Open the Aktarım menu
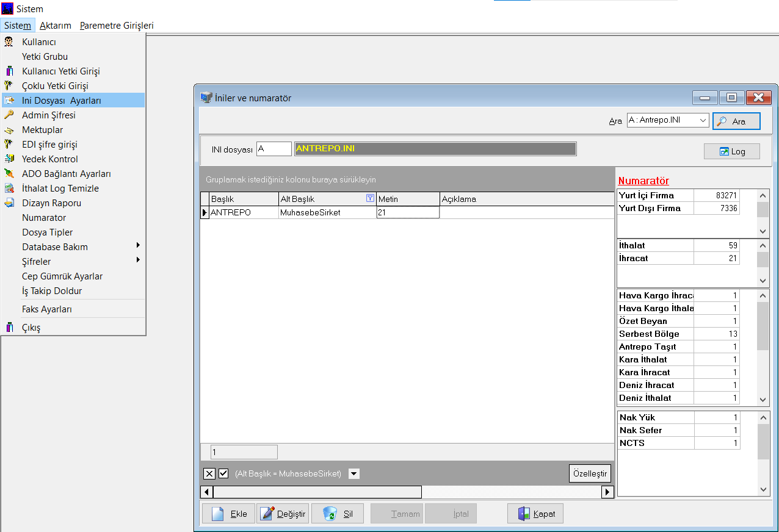Screen dimensions: 779x532 pos(56,26)
